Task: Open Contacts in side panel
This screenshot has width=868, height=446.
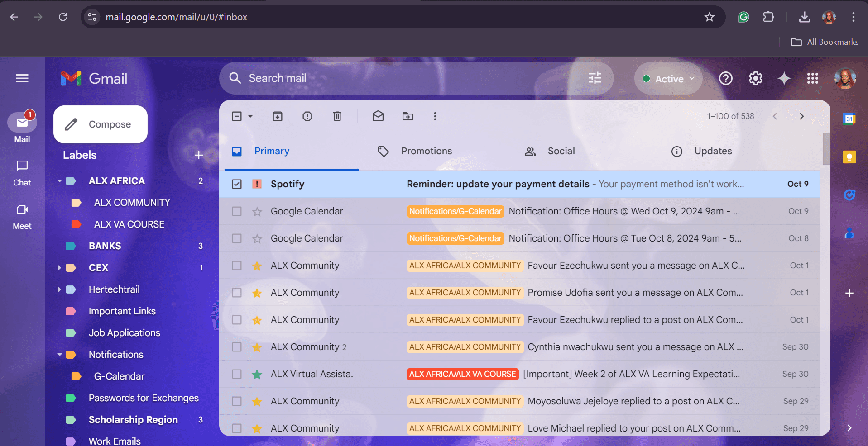Action: click(x=849, y=233)
